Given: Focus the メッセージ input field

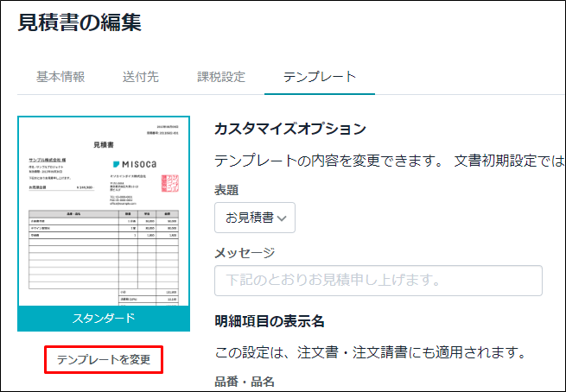Looking at the screenshot, I should [x=378, y=281].
